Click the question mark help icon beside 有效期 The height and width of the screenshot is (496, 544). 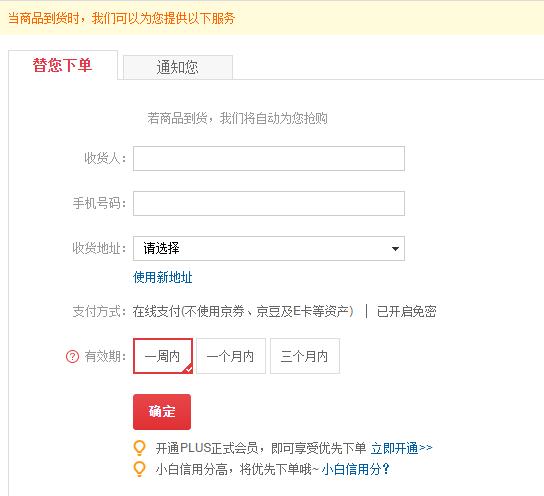click(x=73, y=356)
